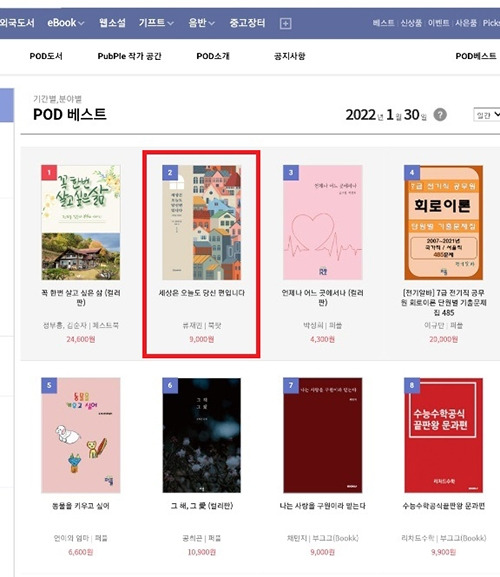The height and width of the screenshot is (577, 500).
Task: Open the 공지사항 tab
Action: (x=290, y=56)
